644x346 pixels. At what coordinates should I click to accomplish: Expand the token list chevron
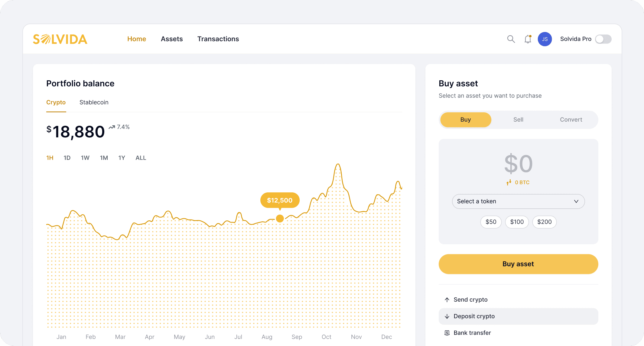tap(576, 201)
